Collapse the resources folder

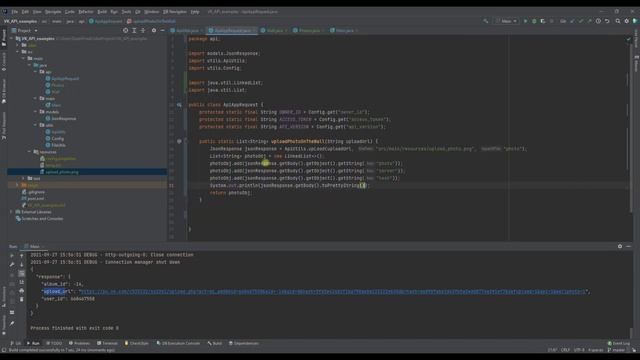point(30,152)
